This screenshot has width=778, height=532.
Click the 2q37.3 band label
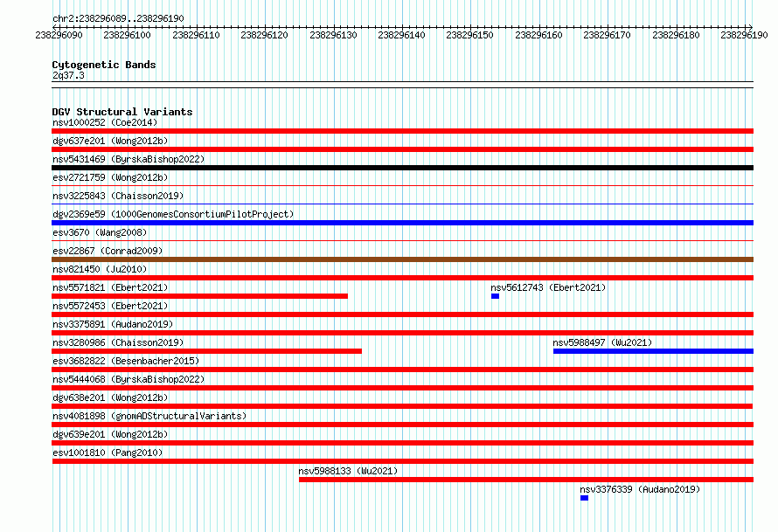point(68,75)
